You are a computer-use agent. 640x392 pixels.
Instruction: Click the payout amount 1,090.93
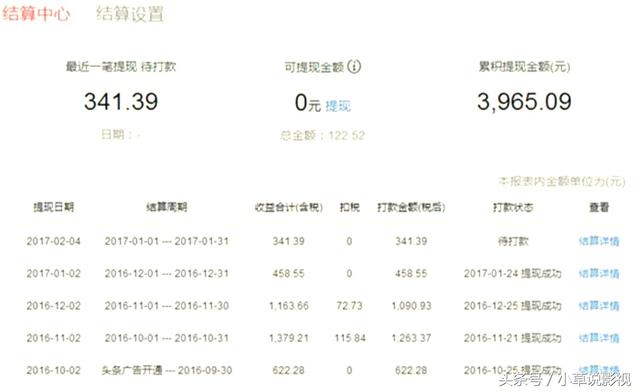coord(411,306)
